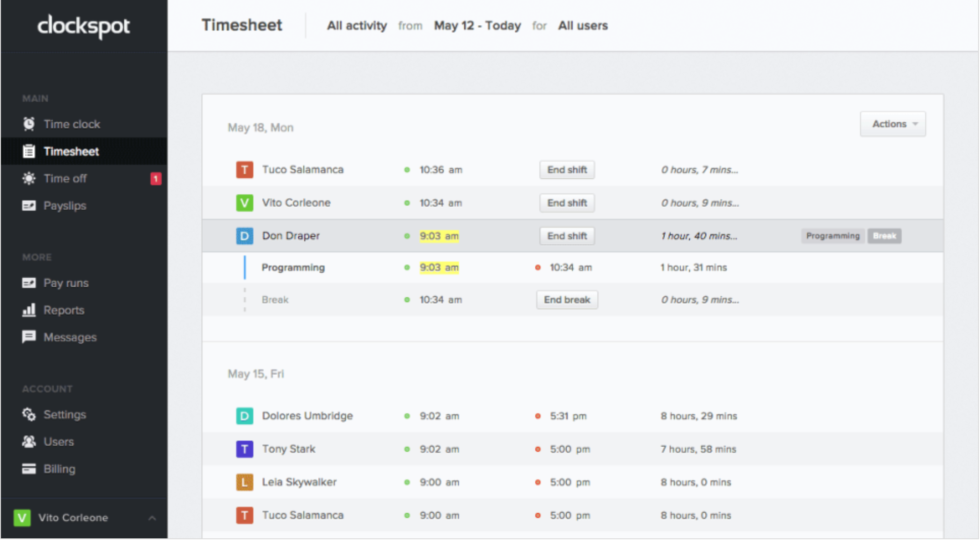
Task: Click the Settings gear icon
Action: [29, 414]
